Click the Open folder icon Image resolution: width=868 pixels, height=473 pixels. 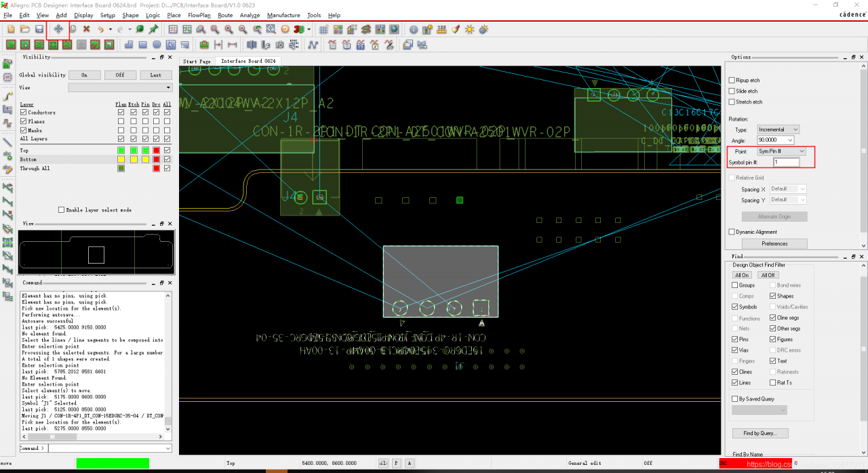[x=25, y=29]
